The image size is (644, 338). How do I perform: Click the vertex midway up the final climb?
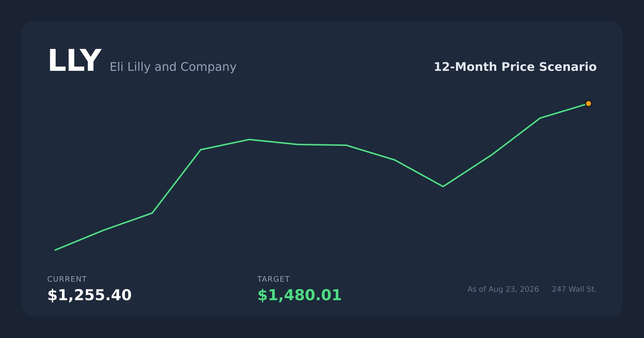pyautogui.click(x=491, y=155)
